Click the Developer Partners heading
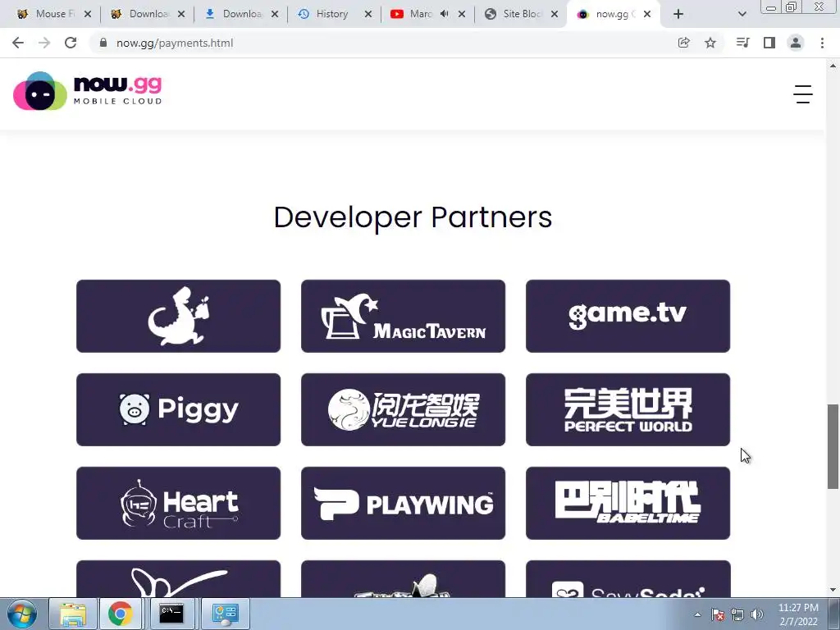 pos(413,217)
